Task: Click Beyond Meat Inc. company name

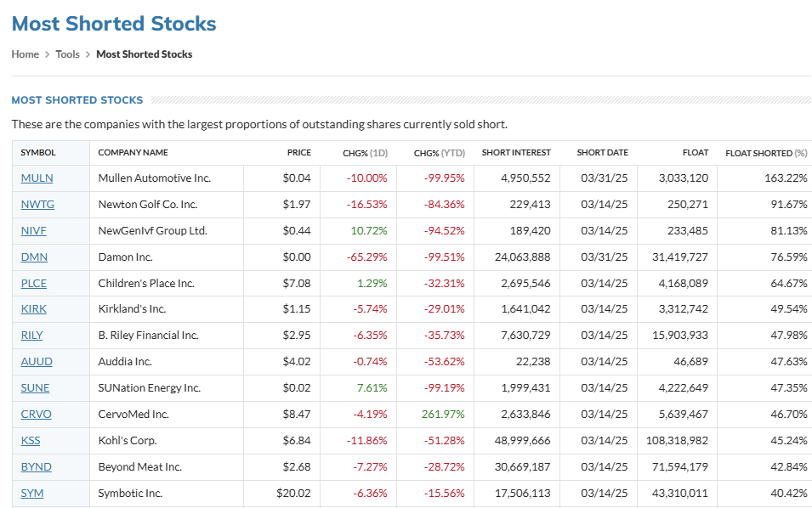Action: pos(139,467)
